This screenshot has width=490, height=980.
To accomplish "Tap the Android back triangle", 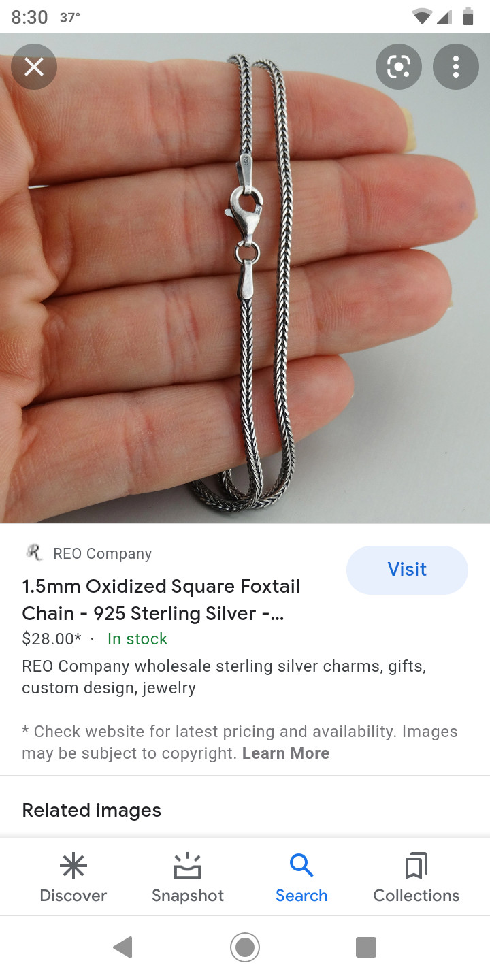I will point(122,947).
